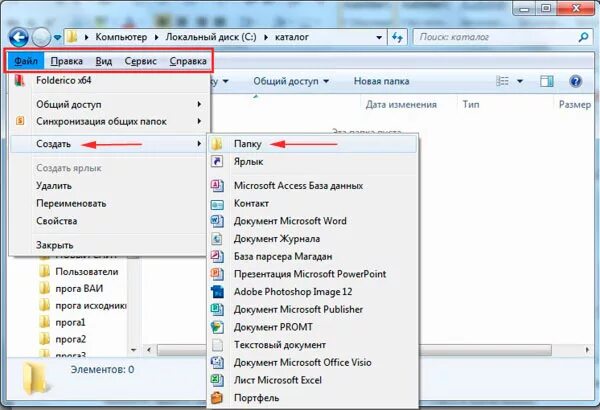Click the Publisher document icon

click(217, 309)
